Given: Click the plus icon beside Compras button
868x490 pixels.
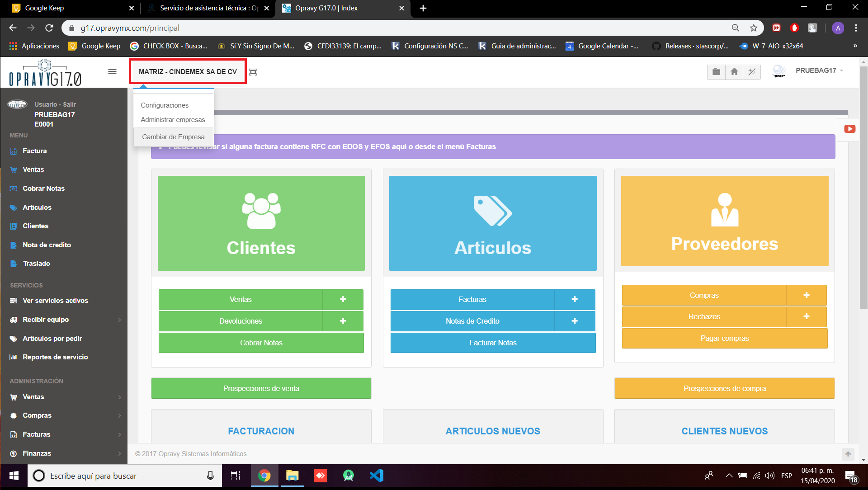Looking at the screenshot, I should point(806,295).
